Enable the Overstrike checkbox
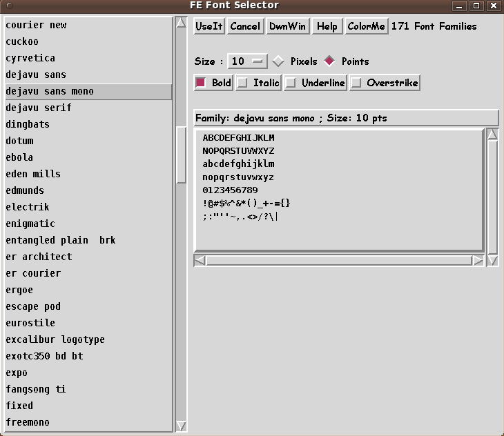Viewport: 504px width, 436px height. pos(385,83)
